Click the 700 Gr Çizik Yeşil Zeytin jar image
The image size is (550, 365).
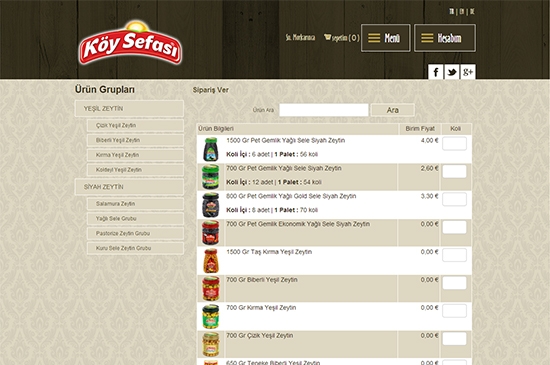tap(211, 344)
